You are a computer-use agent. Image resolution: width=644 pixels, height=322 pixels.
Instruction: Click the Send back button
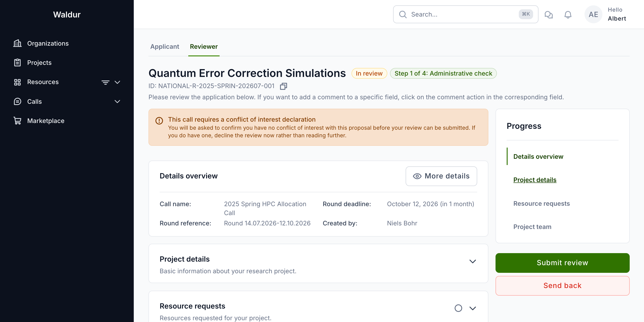pyautogui.click(x=562, y=286)
